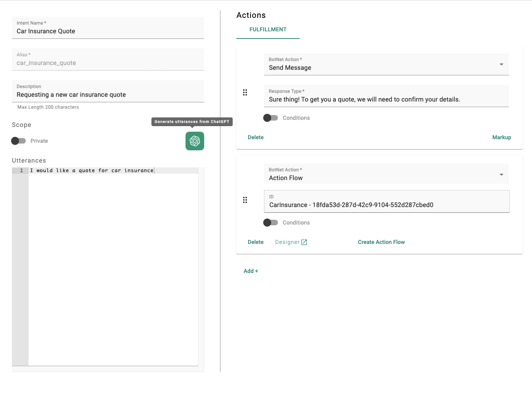Edit the Response Type message field
532x403 pixels.
(387, 96)
